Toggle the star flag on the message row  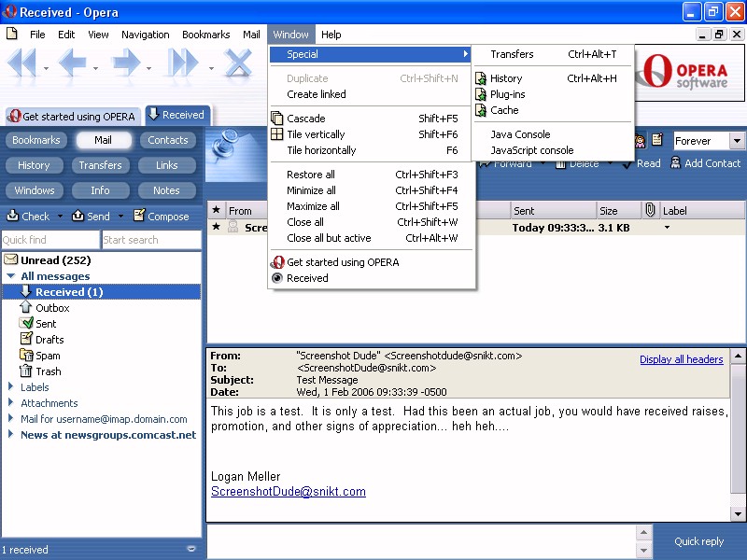pyautogui.click(x=217, y=227)
